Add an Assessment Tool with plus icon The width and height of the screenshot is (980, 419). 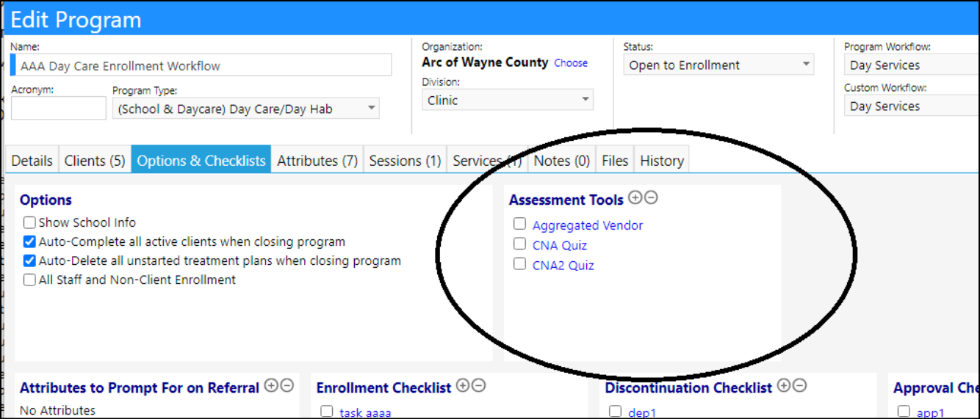[x=635, y=197]
